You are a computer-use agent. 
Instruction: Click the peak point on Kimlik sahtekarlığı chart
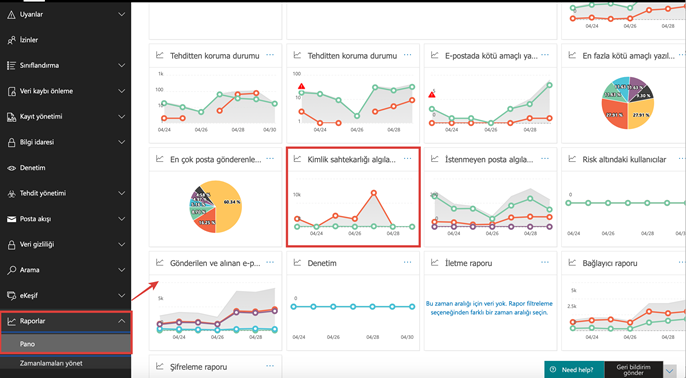[x=374, y=192]
